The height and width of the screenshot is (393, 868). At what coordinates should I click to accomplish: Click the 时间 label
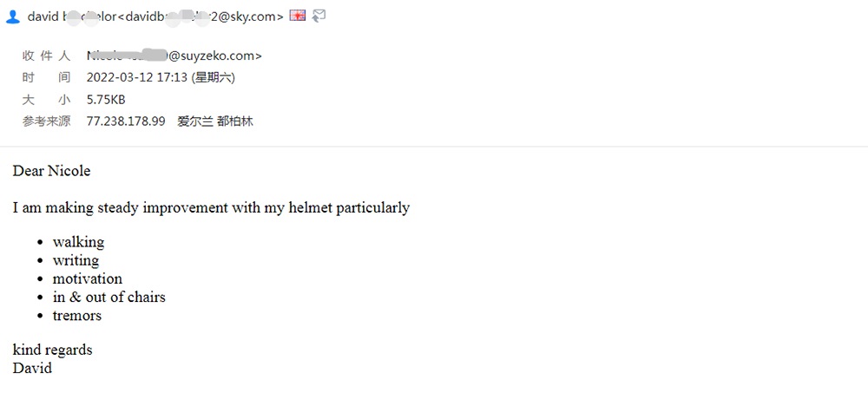(47, 77)
